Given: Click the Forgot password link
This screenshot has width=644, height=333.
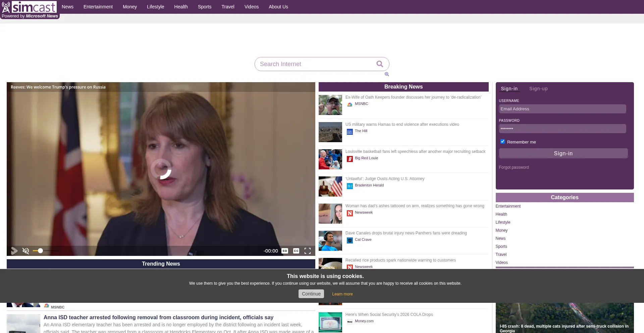Looking at the screenshot, I should [x=514, y=167].
